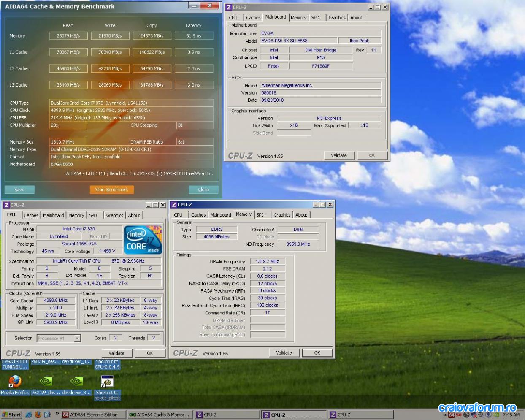525x420 pixels.
Task: Open Graphics tab in the Memory CPU-Z window
Action: tap(282, 215)
